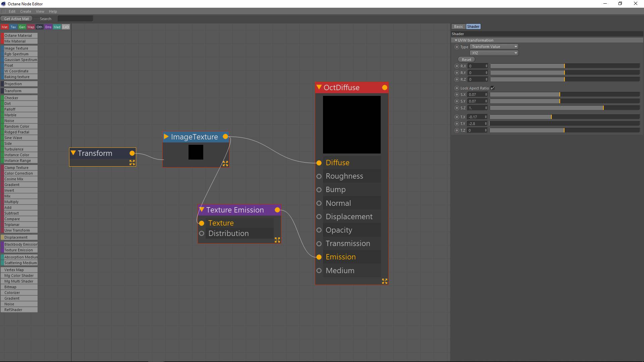Click the Medium input port on OctDiffuse
644x362 pixels.
[x=319, y=270]
